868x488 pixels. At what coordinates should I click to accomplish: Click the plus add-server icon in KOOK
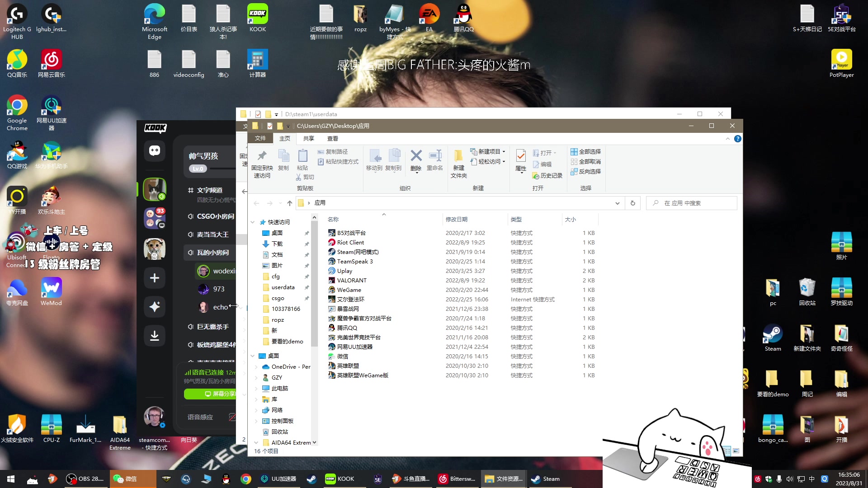[155, 278]
